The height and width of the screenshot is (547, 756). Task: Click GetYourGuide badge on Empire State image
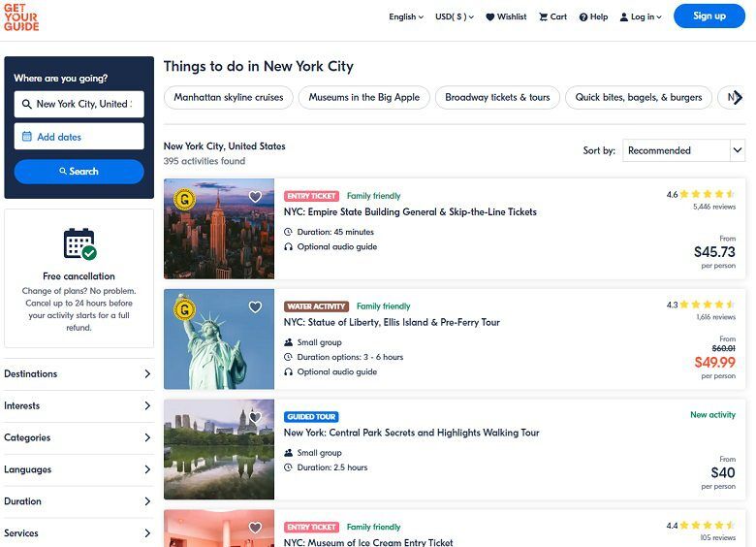point(184,199)
